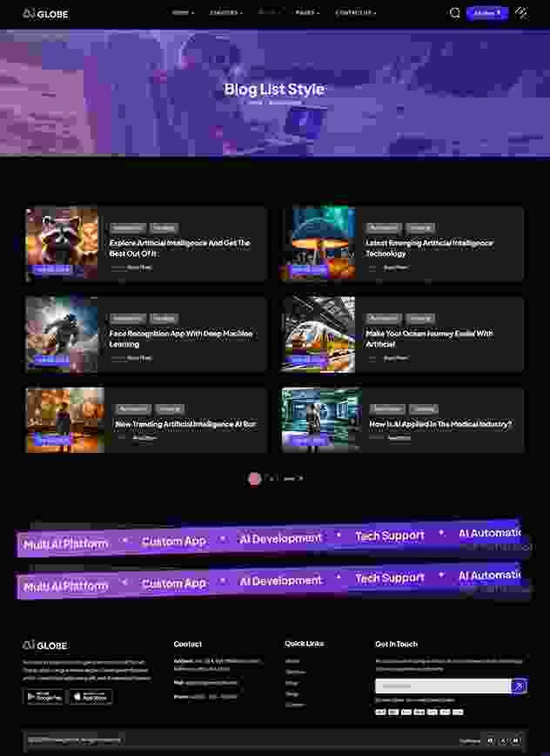
Task: Open the off-canvas menu icon in header
Action: point(521,13)
